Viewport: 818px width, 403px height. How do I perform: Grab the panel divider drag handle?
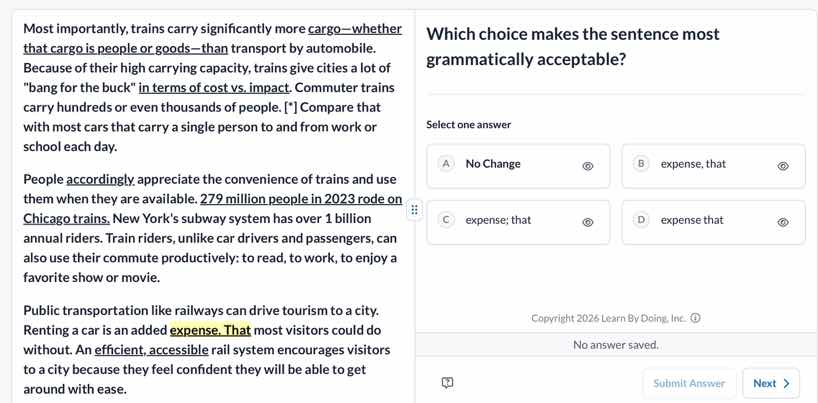(x=415, y=210)
